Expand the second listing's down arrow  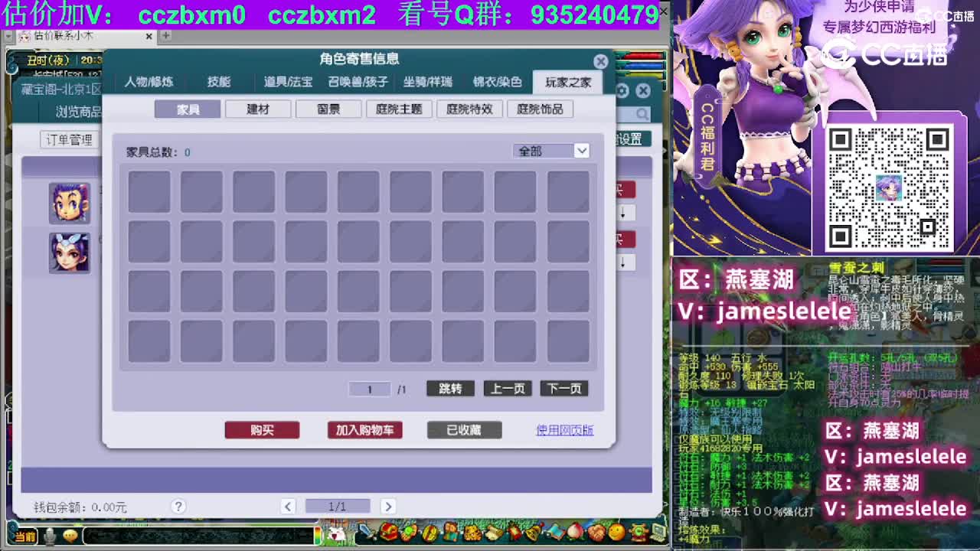pyautogui.click(x=623, y=262)
